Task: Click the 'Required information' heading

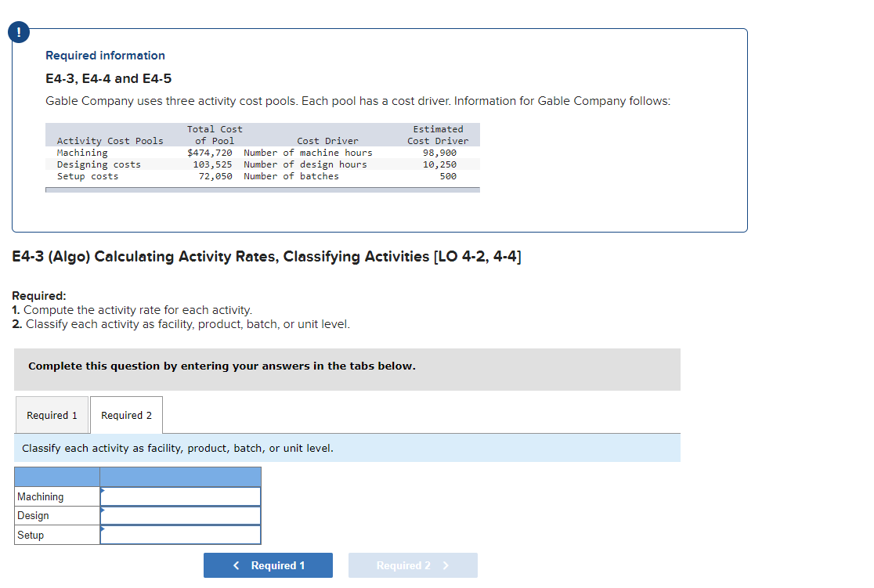Action: tap(106, 55)
